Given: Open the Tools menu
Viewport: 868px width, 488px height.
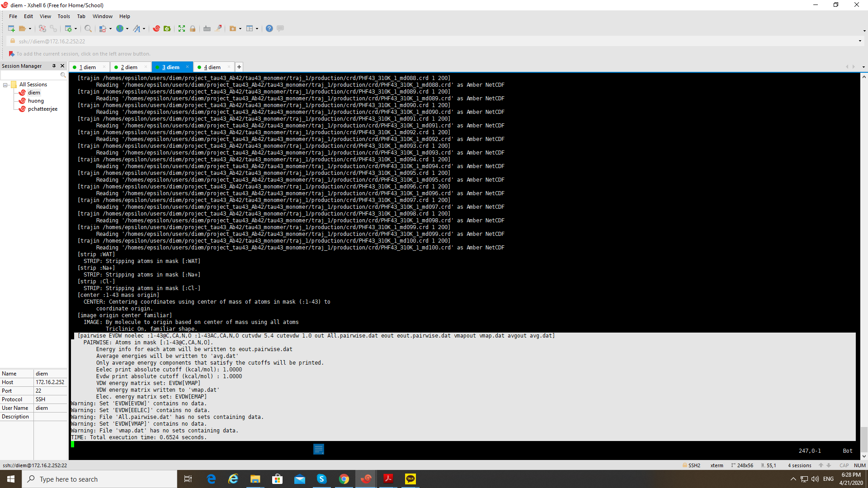Looking at the screenshot, I should 63,16.
